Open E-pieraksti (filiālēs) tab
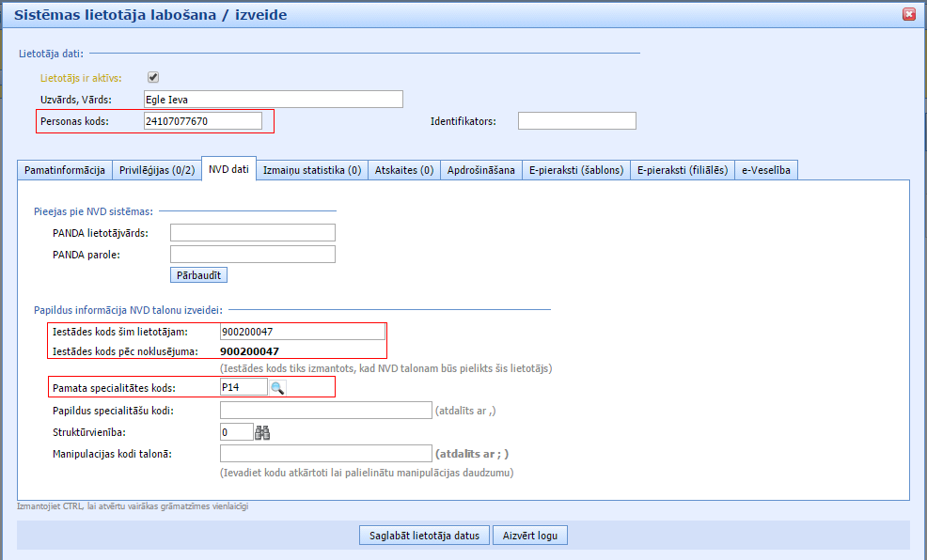 point(682,170)
